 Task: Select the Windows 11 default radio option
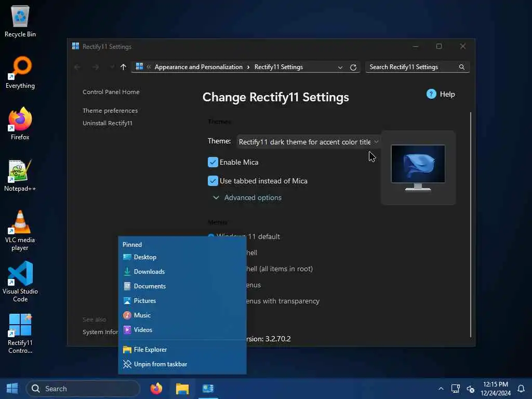211,236
